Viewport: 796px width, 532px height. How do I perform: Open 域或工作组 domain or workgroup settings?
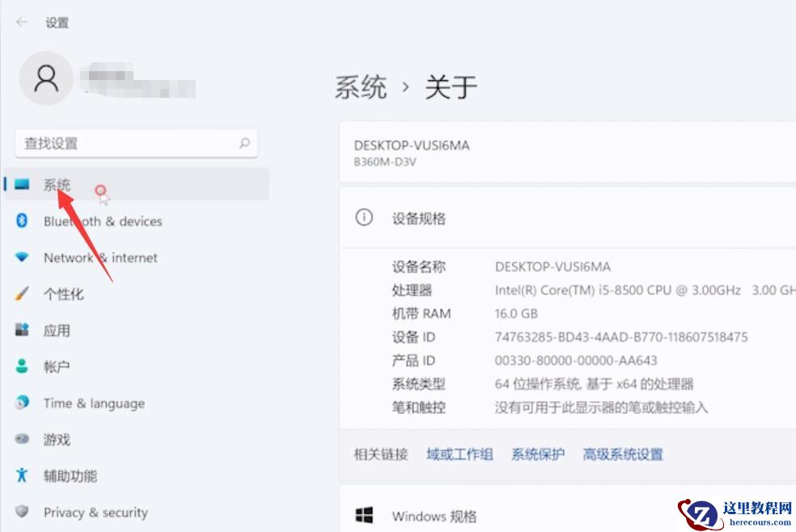point(459,454)
